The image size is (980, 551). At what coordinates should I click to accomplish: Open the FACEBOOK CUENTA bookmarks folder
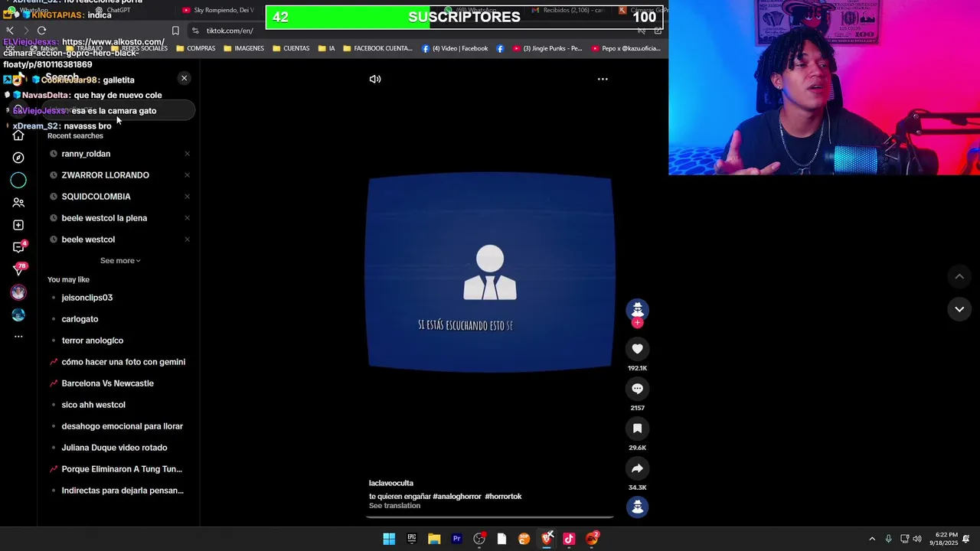[377, 48]
